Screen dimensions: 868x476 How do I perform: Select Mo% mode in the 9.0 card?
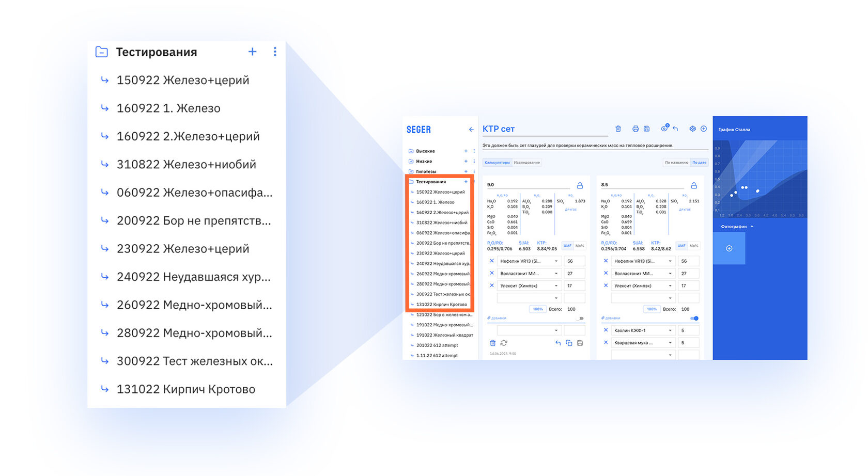[579, 246]
